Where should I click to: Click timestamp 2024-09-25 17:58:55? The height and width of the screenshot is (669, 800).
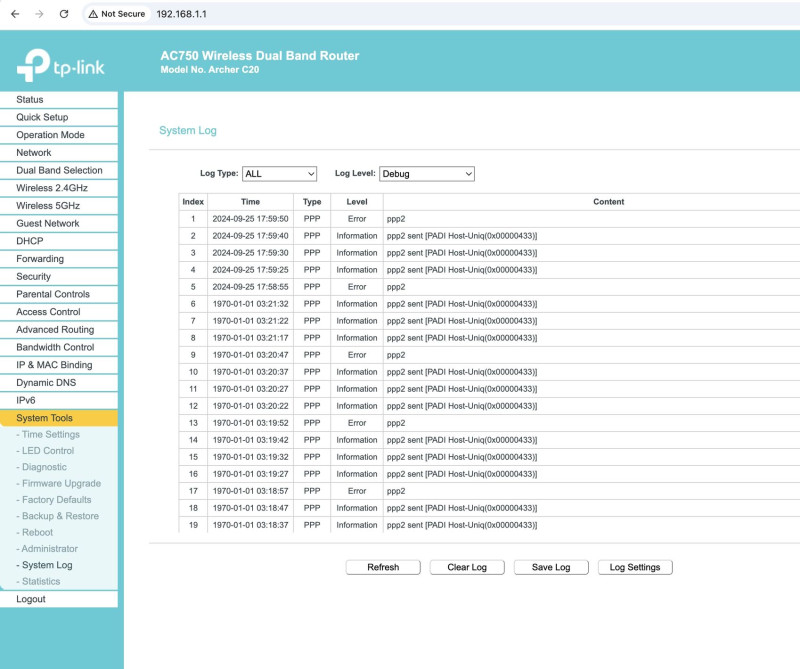(251, 287)
